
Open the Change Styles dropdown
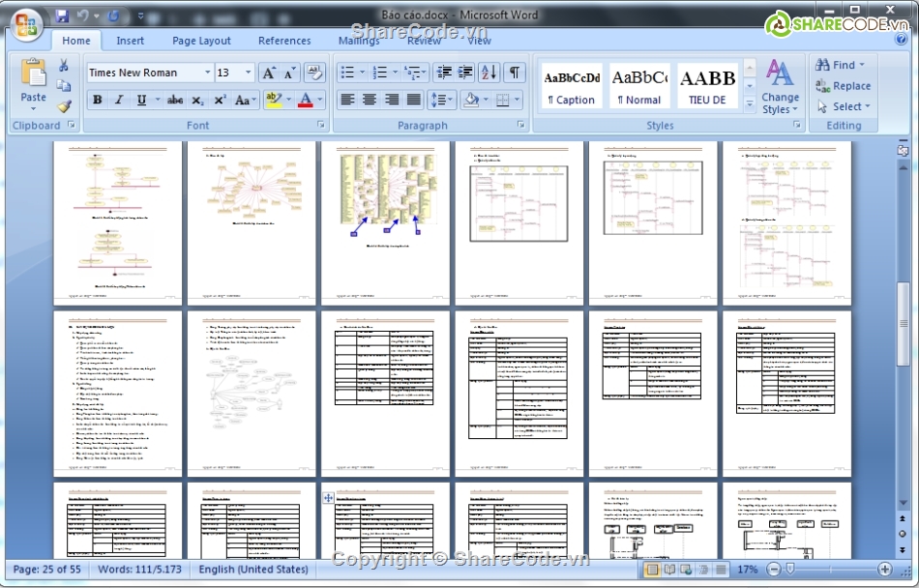pyautogui.click(x=780, y=86)
